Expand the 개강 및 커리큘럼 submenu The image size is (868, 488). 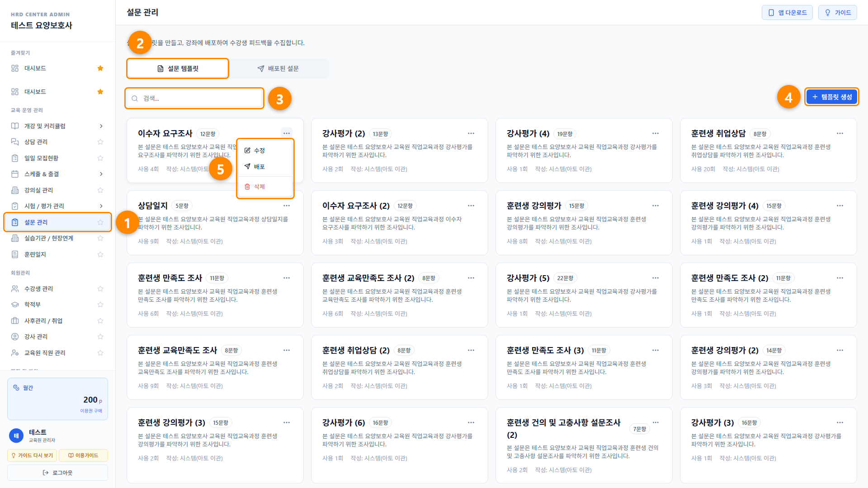pos(101,126)
